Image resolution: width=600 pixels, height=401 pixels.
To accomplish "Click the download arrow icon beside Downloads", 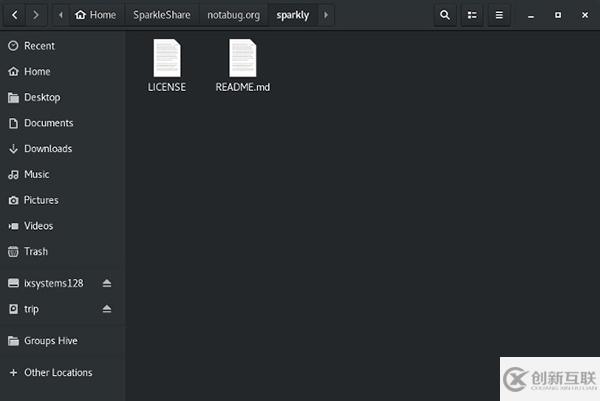I will (13, 149).
